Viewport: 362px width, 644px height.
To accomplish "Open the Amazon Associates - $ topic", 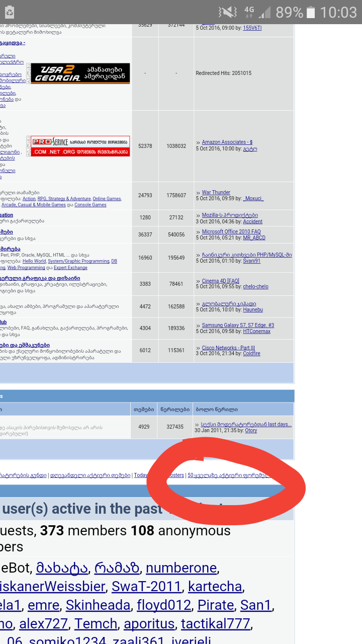I will [x=227, y=142].
